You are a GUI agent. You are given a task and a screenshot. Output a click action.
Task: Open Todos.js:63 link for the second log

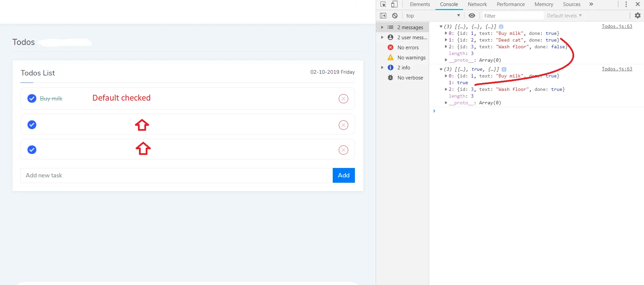617,69
